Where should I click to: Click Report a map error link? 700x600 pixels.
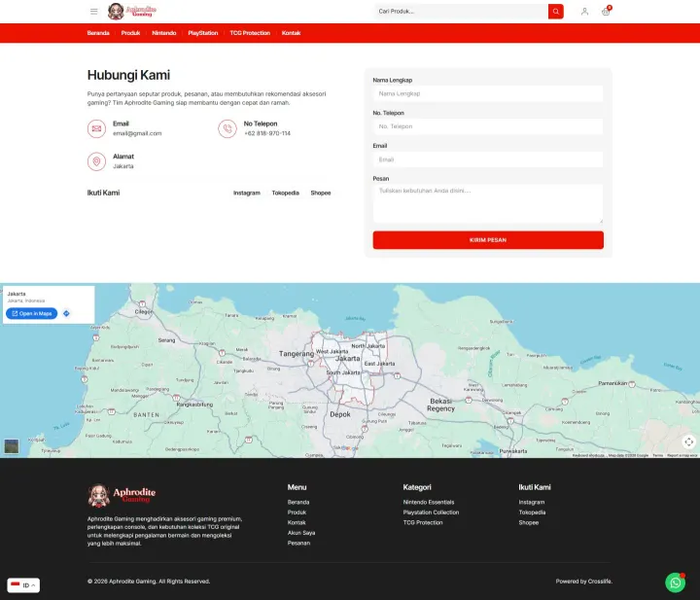point(682,455)
